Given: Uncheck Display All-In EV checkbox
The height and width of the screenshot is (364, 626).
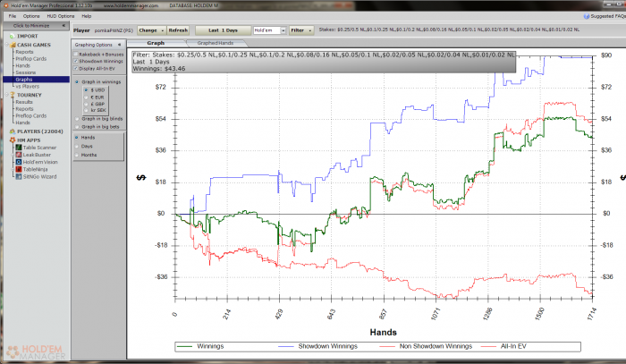Looking at the screenshot, I should 75,68.
